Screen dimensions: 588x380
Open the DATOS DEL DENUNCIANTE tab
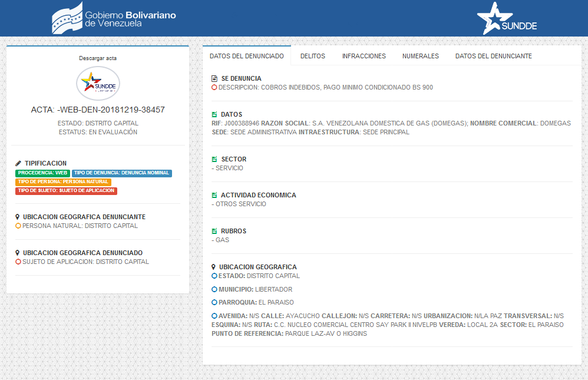pyautogui.click(x=493, y=56)
